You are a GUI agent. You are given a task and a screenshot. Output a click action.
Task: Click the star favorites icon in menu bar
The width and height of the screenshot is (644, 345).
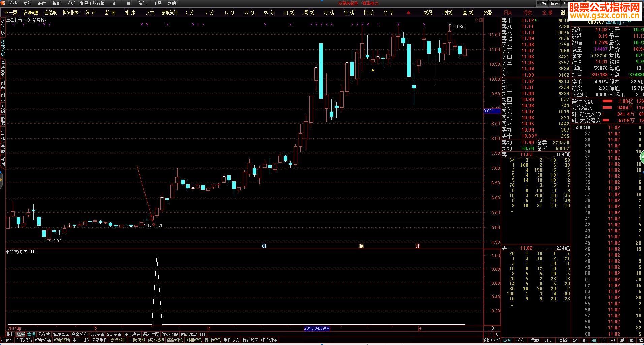pos(114,3)
